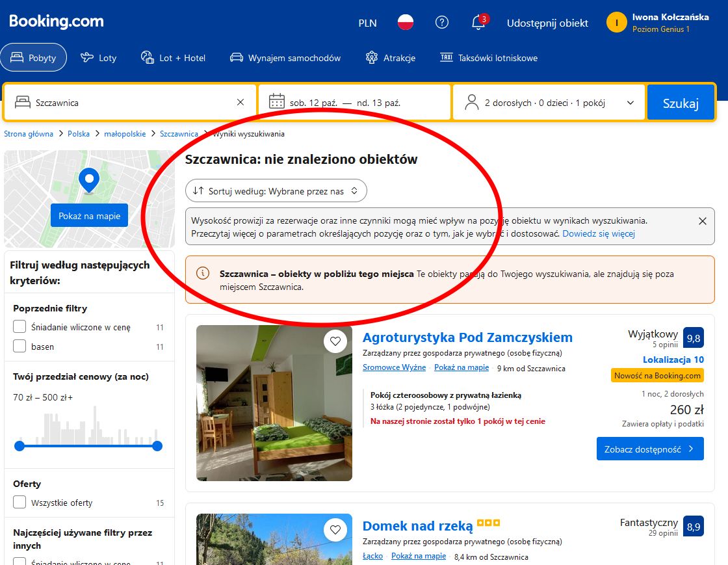
Task: Click Zobacz dostępność for Agroturystyka
Action: 650,449
